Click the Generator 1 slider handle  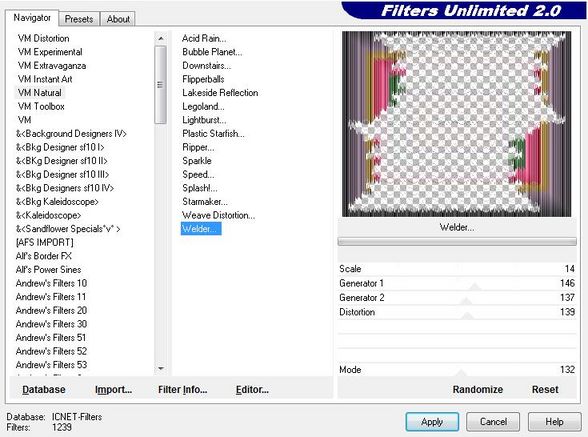coord(475,287)
